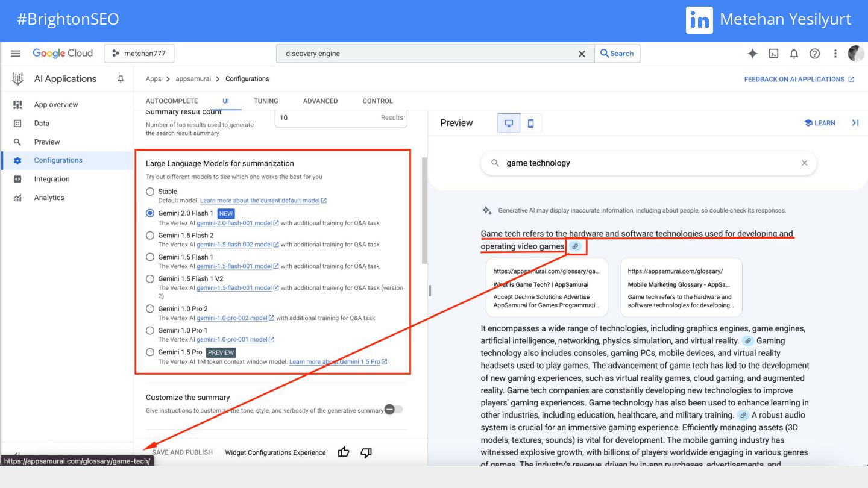Select the Stable model radio button
This screenshot has height=488, width=868.
tap(150, 192)
